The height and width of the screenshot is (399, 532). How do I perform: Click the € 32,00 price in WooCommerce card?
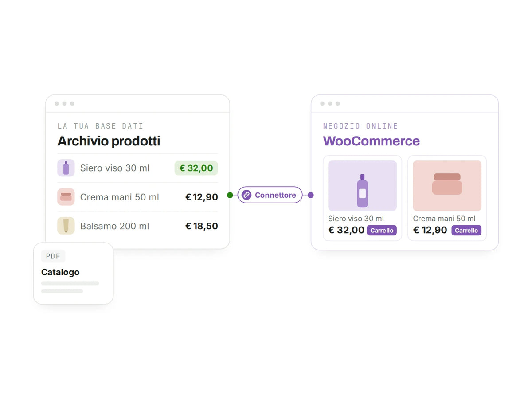pos(346,230)
